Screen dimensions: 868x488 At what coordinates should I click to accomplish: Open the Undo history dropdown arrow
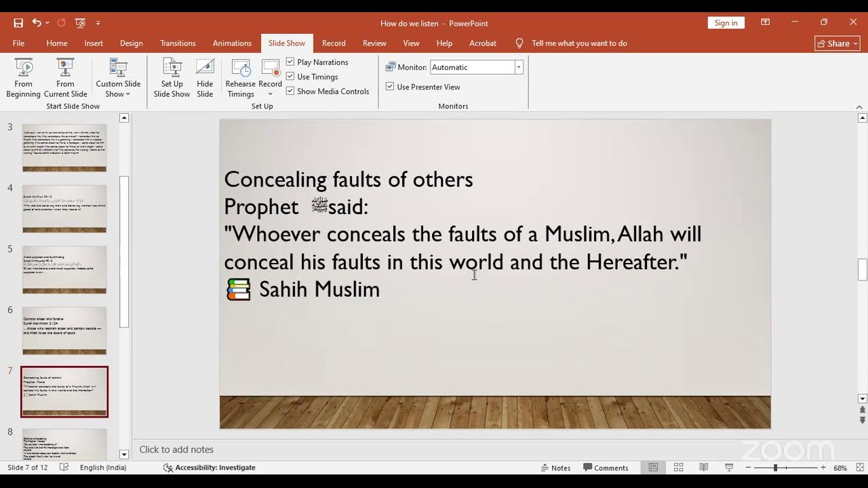[x=47, y=23]
